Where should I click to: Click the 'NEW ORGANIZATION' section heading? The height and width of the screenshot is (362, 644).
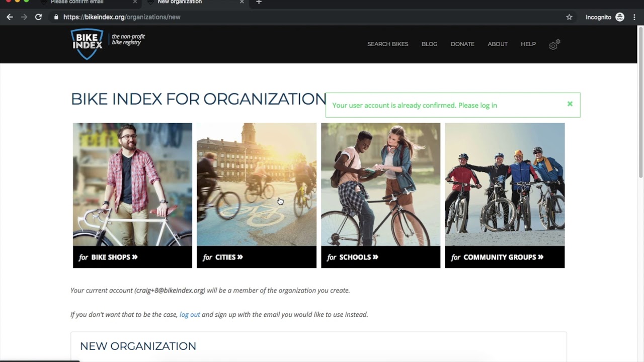(138, 346)
